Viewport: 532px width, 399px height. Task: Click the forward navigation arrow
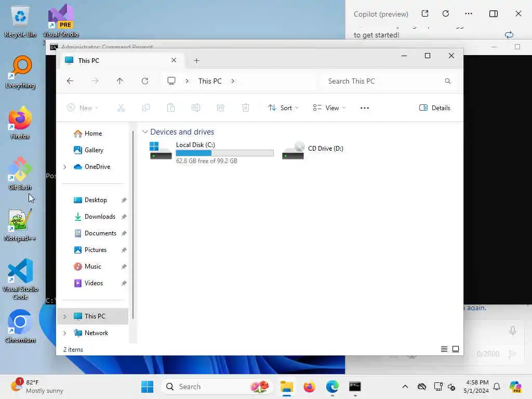[x=95, y=81]
